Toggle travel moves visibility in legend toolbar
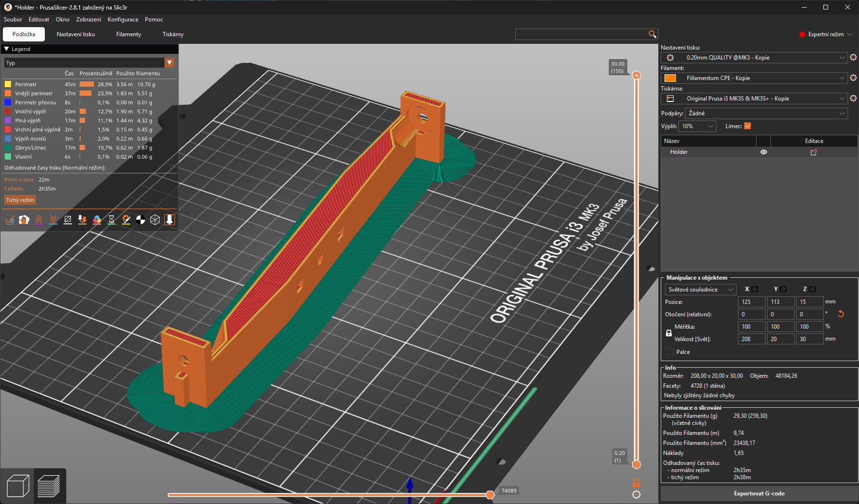The width and height of the screenshot is (859, 504). tap(10, 220)
